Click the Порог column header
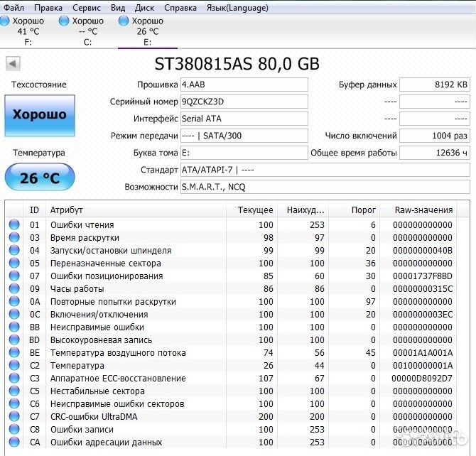This screenshot has height=456, width=476. tap(355, 210)
